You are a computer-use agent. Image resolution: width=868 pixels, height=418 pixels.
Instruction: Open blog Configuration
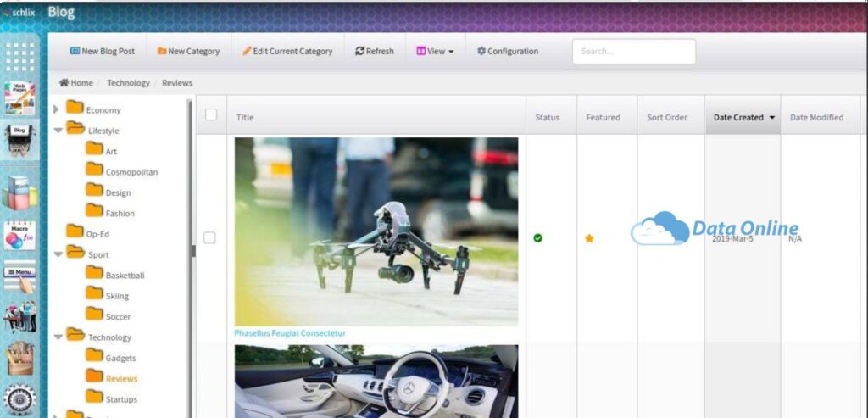(508, 51)
